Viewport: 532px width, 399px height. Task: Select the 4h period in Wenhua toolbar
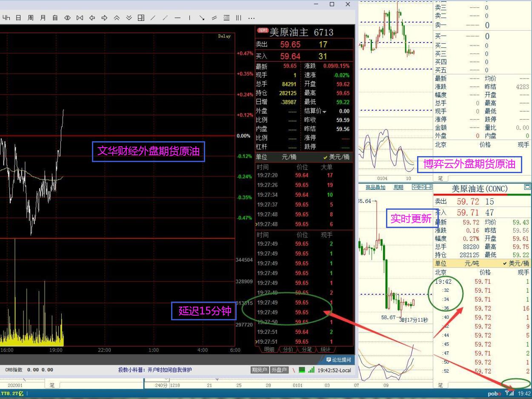pos(6,18)
